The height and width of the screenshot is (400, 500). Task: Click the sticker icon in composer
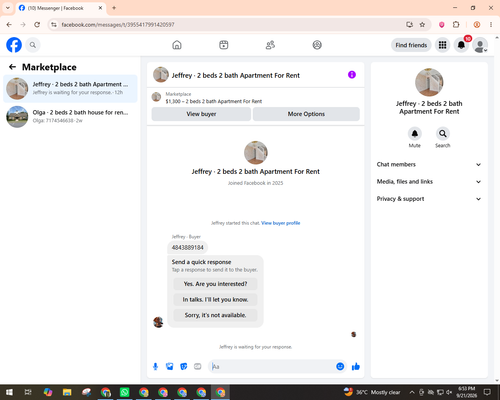184,367
